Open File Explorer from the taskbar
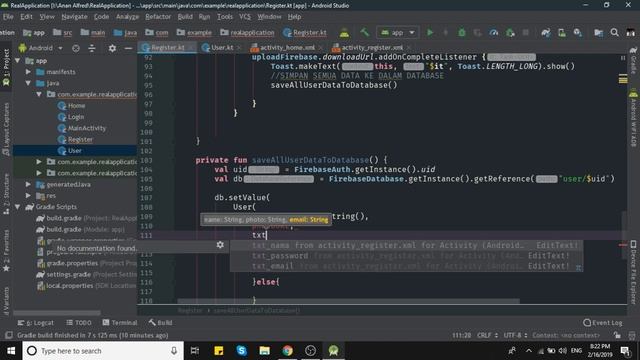Screen dimensions: 640x360 pos(264,351)
